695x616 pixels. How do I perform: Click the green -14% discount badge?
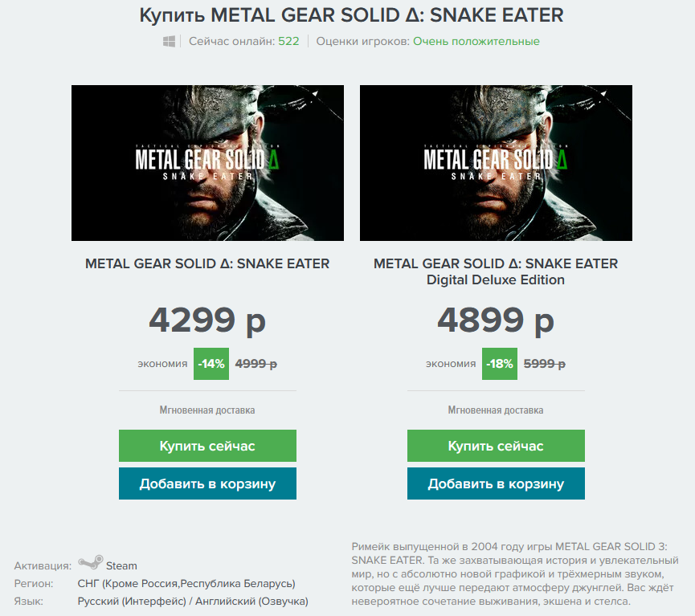click(x=211, y=364)
